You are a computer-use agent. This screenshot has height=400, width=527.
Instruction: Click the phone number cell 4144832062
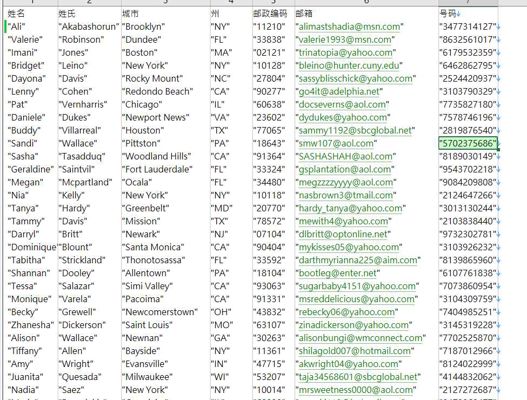pyautogui.click(x=468, y=377)
